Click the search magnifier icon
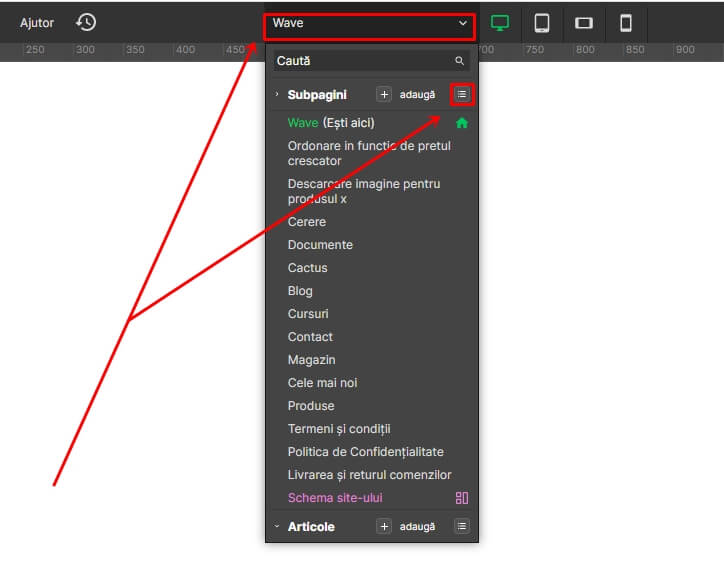The height and width of the screenshot is (579, 724). click(x=459, y=61)
